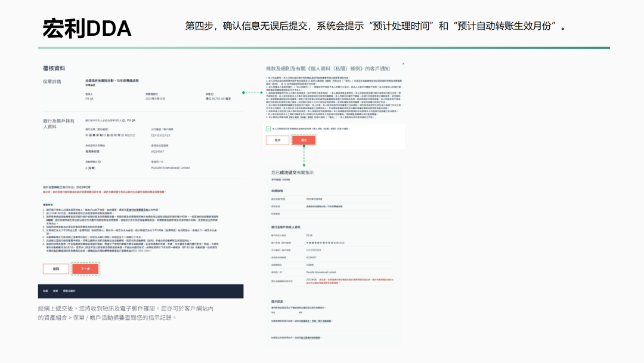Open the direct debit authorization link at bottom

coord(311,337)
